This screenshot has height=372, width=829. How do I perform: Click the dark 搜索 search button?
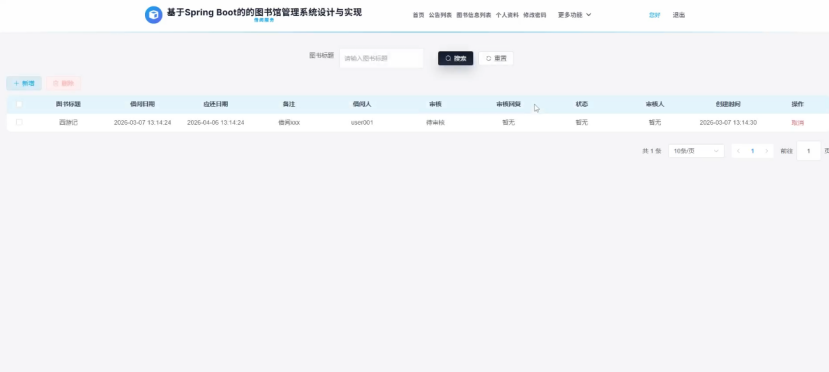point(455,58)
